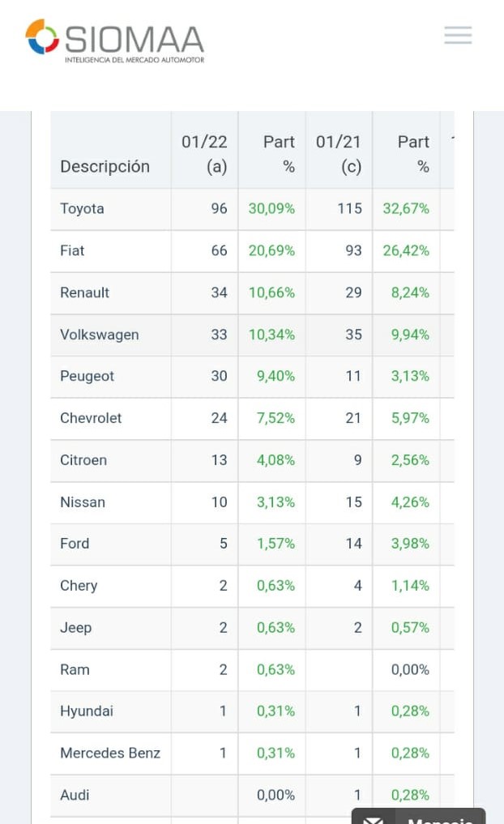
Task: Select the Peugeot row name
Action: click(x=87, y=376)
